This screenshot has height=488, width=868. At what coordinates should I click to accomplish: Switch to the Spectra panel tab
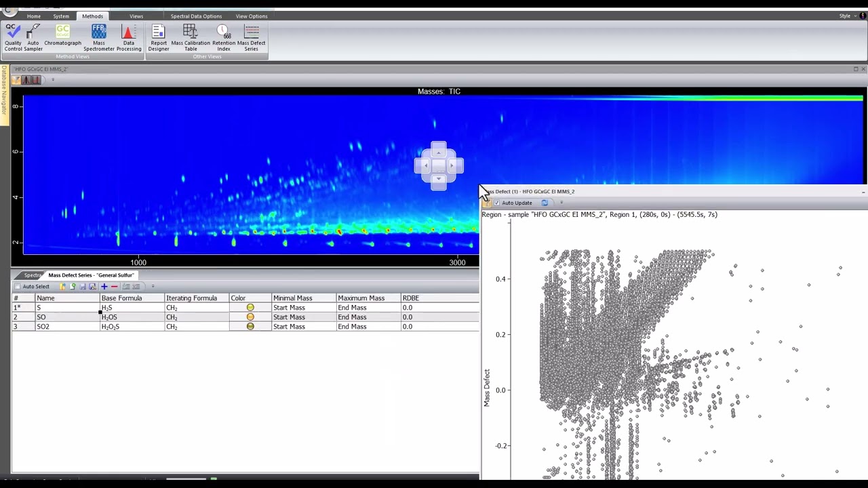point(31,275)
